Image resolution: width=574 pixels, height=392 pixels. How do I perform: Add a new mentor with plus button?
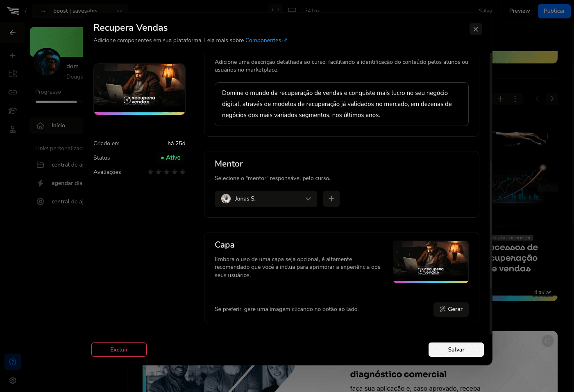(x=331, y=199)
